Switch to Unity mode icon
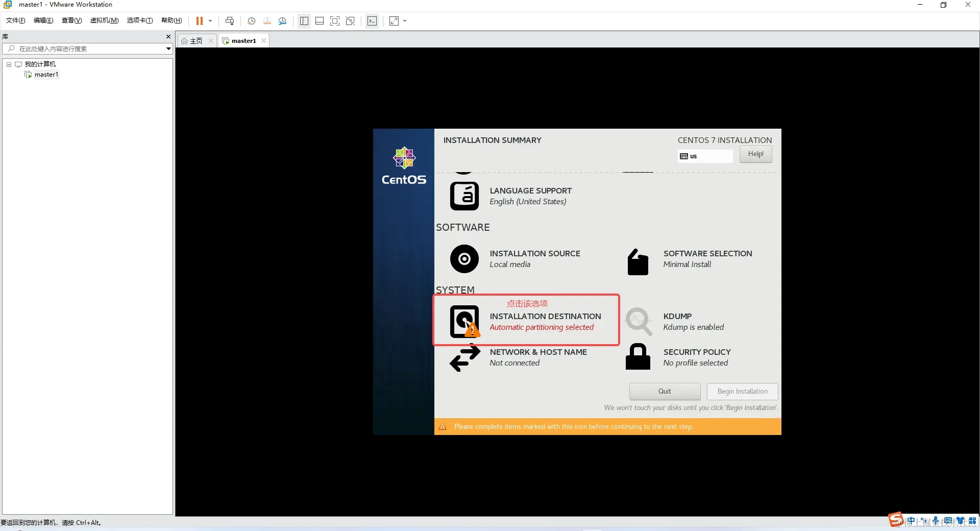 [350, 21]
